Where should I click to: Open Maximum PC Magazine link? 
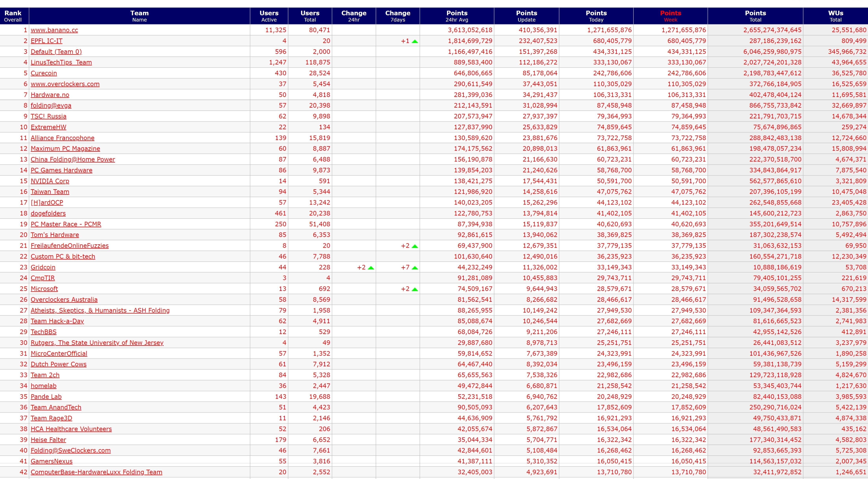coord(65,149)
